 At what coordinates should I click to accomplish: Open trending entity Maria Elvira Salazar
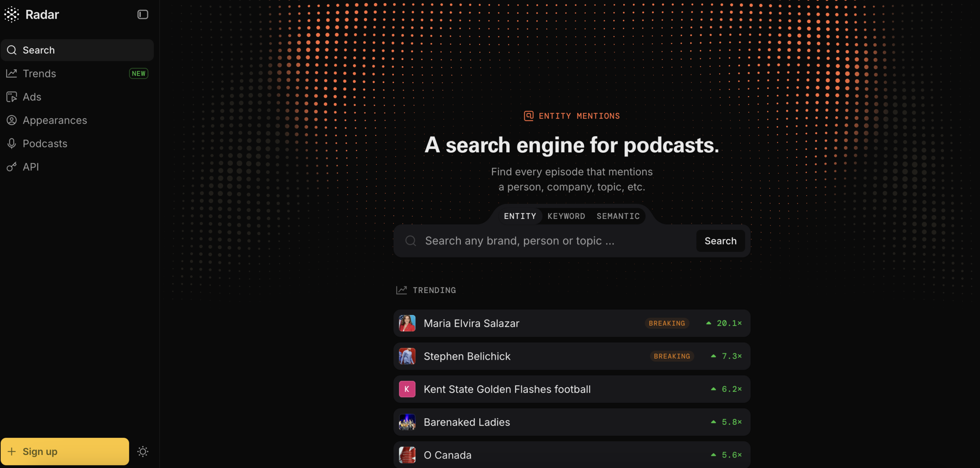click(x=572, y=323)
